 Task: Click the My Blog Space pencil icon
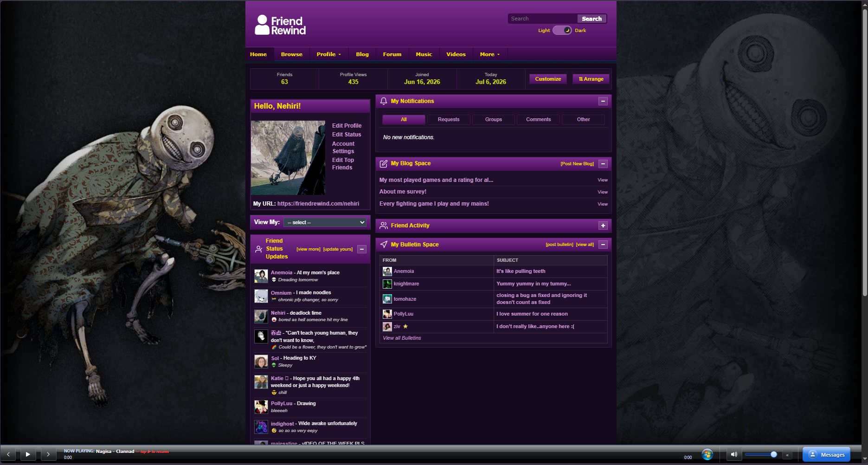[384, 163]
